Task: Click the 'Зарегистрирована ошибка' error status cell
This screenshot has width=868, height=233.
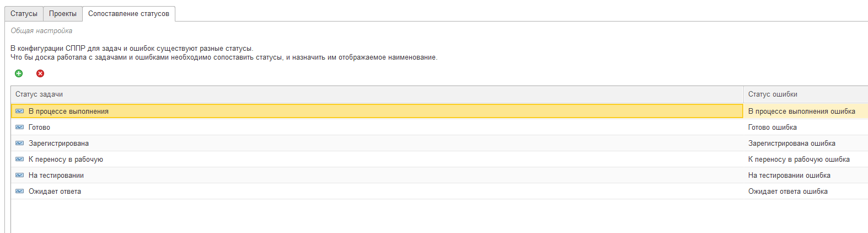Action: [791, 144]
